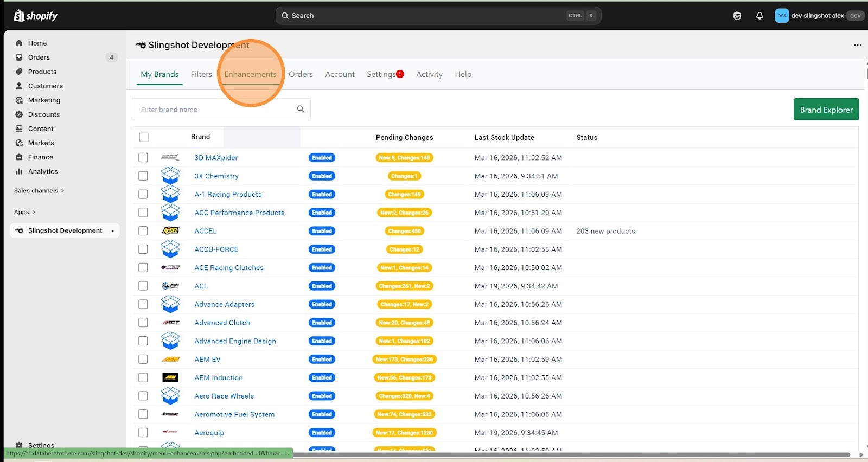Click the Brand column header

200,137
